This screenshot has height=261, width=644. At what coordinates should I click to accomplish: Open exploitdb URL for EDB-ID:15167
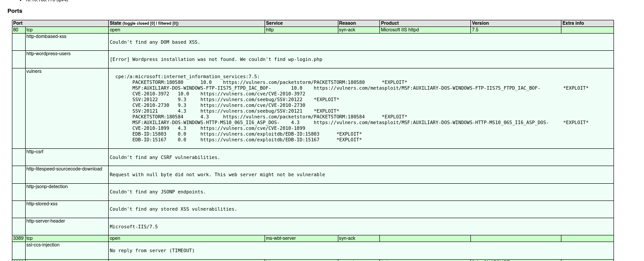[260, 140]
